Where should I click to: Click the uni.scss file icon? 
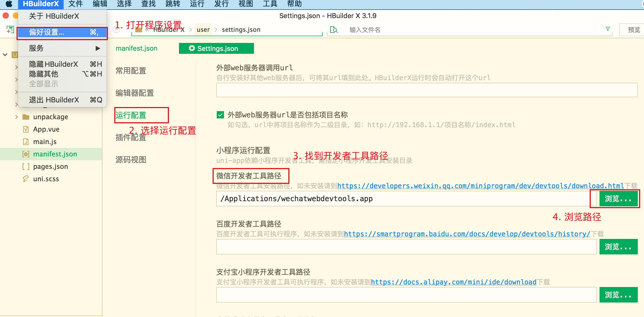[26, 179]
